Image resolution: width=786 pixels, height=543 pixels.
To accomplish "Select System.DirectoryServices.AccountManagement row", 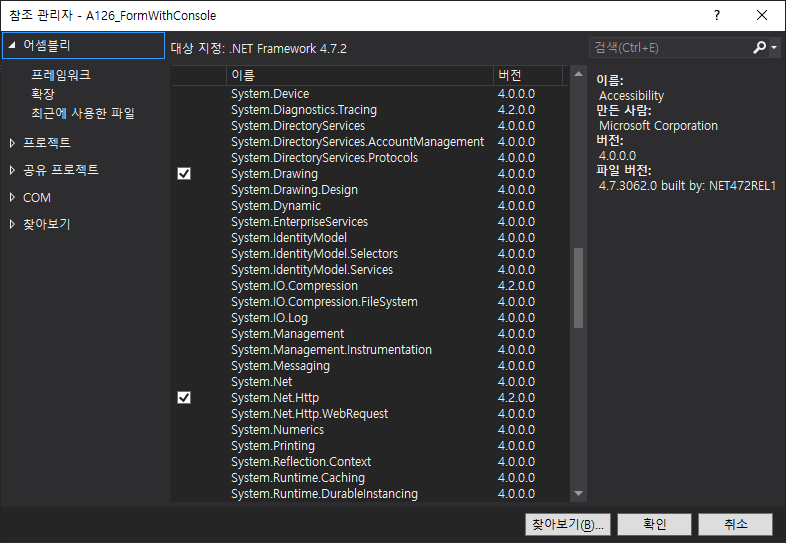I will point(369,142).
